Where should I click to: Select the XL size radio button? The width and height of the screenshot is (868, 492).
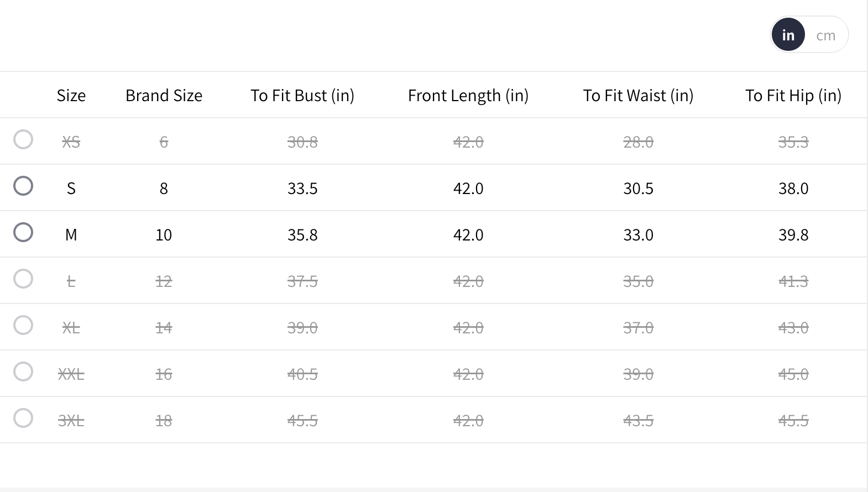coord(23,325)
